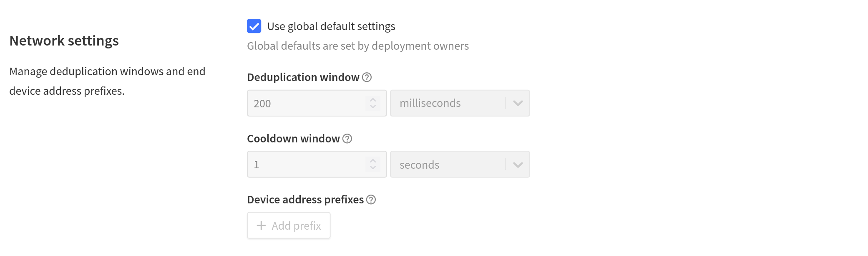Open the Device address prefixes help icon
Image resolution: width=868 pixels, height=256 pixels.
371,200
